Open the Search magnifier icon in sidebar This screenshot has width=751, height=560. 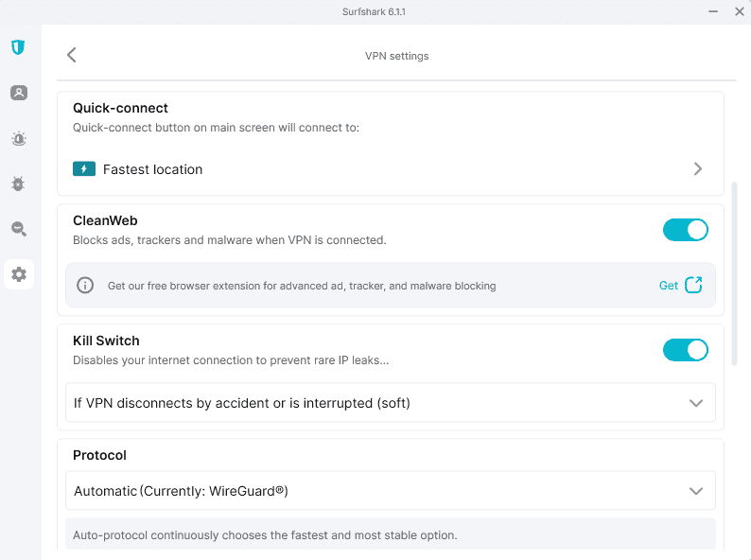point(19,229)
